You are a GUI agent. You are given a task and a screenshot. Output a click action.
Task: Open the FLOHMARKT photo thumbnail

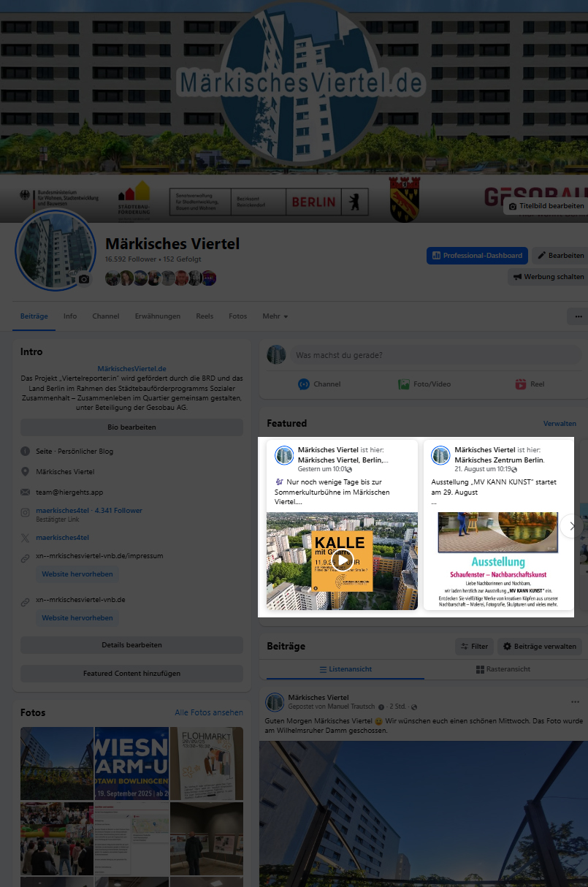point(207,764)
